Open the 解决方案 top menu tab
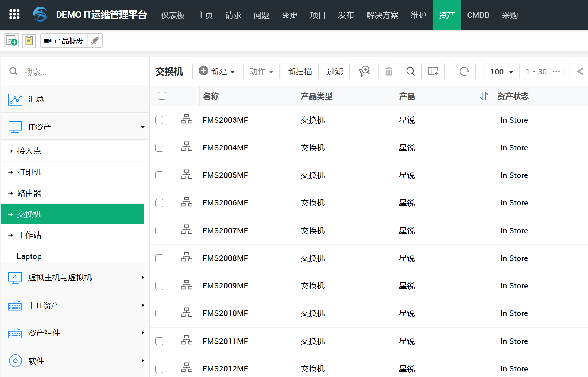588x377 pixels. (x=382, y=15)
